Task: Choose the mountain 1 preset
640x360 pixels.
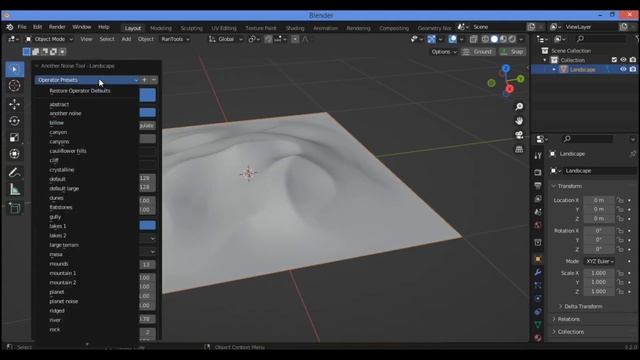Action: [x=63, y=273]
